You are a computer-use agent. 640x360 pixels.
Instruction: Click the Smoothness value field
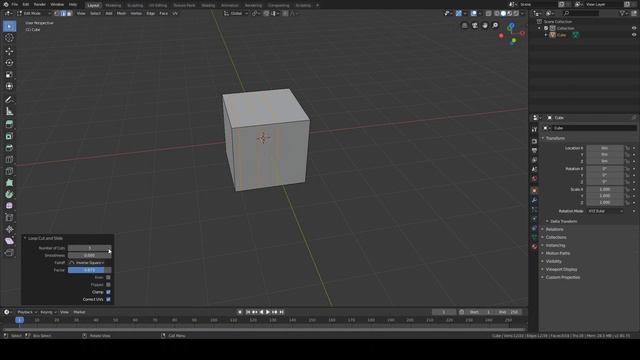click(x=89, y=256)
